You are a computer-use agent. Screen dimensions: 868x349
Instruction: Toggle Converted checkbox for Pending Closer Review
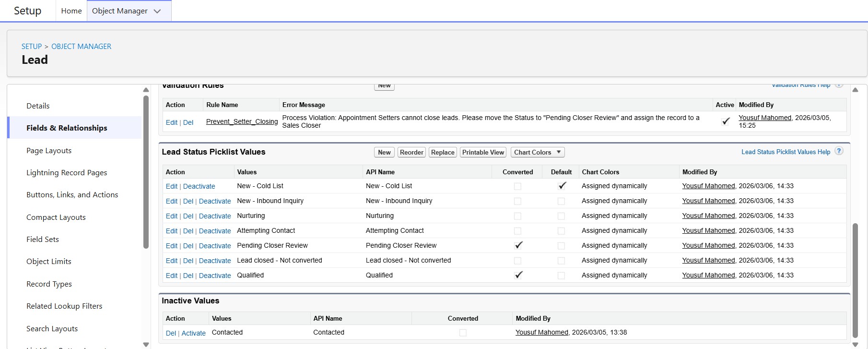point(518,245)
